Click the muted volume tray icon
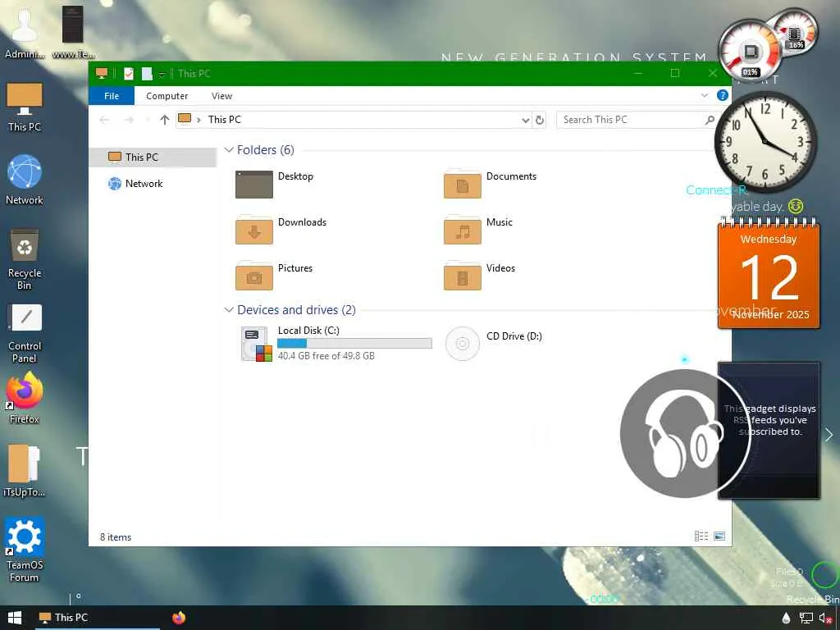 [x=825, y=619]
